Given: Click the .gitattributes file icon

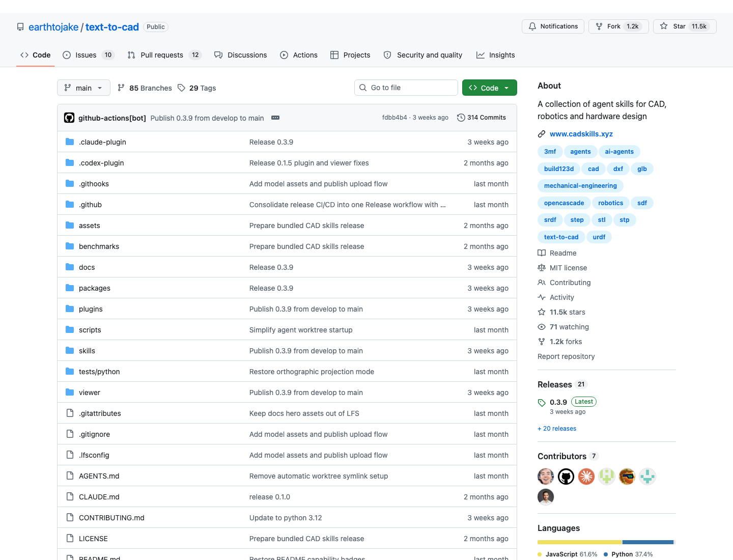Looking at the screenshot, I should click(70, 413).
